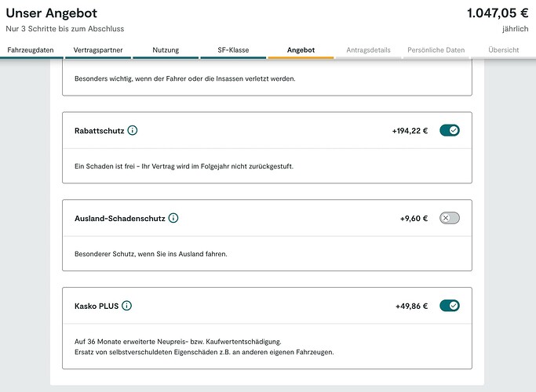Select the Angebot tab

(301, 50)
